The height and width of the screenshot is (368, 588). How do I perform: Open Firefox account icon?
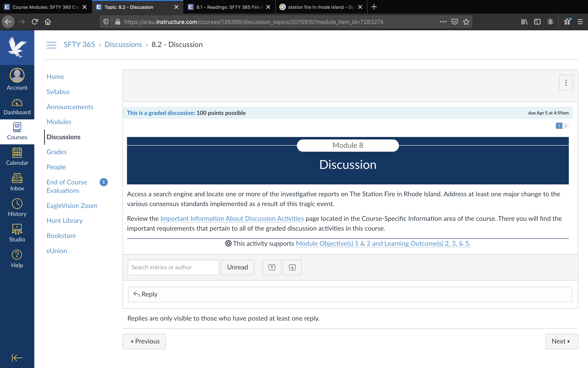550,22
